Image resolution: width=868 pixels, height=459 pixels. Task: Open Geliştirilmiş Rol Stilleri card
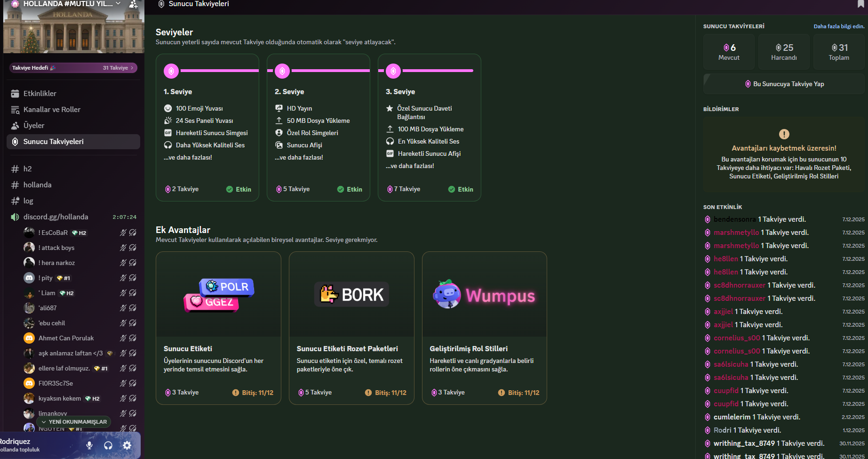point(485,328)
